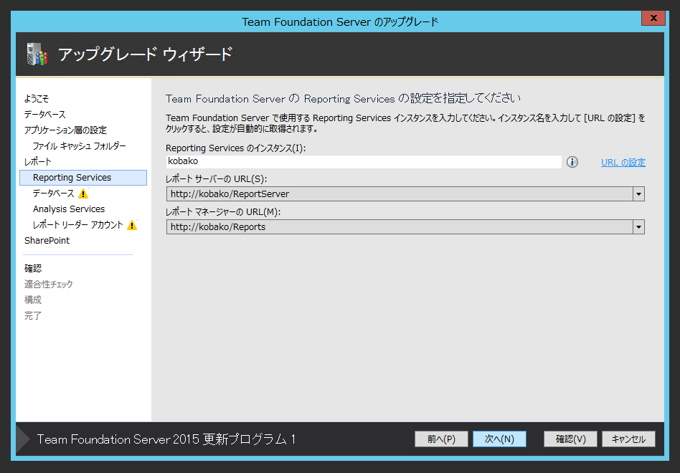Click the info icon beside the instance field

point(572,162)
